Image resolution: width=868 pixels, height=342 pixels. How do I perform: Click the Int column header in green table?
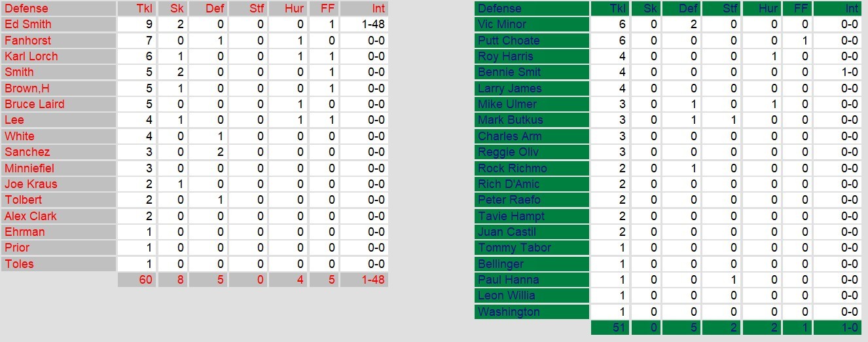click(x=851, y=9)
